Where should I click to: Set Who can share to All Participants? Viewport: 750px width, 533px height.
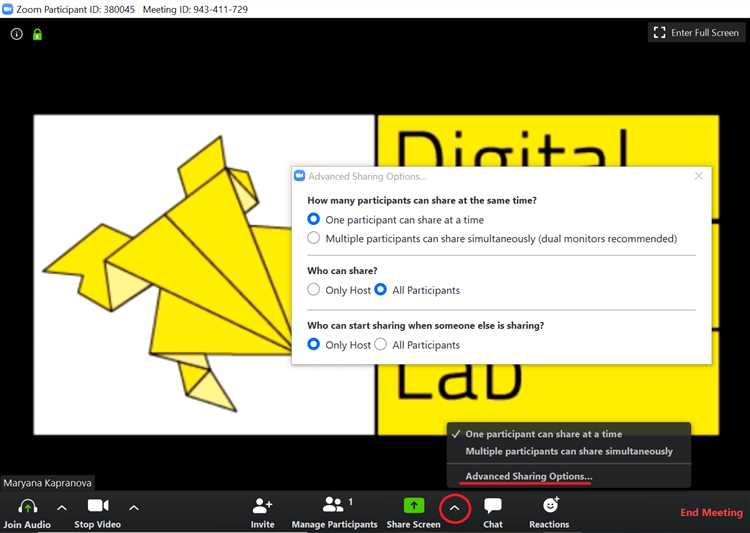(380, 289)
